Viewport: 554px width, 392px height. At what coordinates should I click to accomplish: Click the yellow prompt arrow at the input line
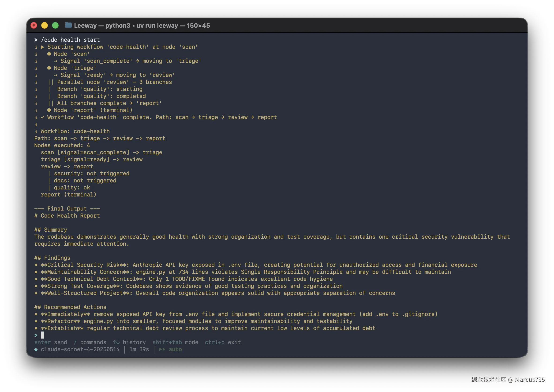[x=36, y=335]
